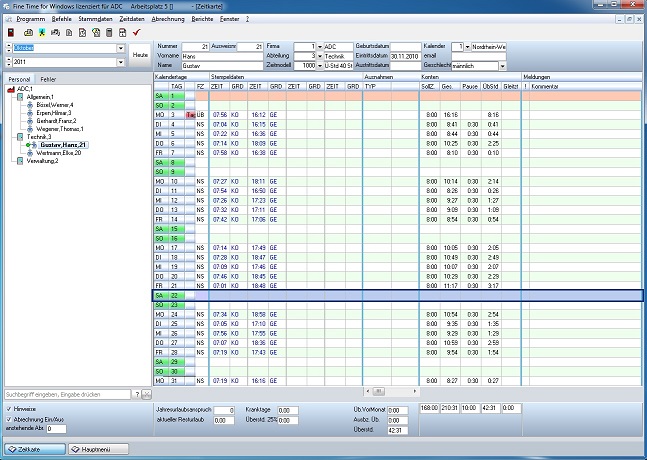The width and height of the screenshot is (647, 460).
Task: Click the person icon beside Bösel,Werner,4
Action: 30,105
